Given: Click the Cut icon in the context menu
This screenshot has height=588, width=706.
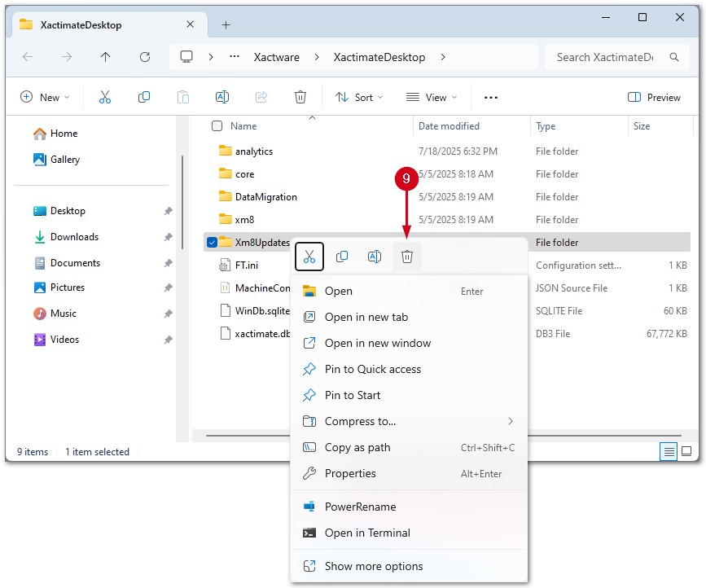Looking at the screenshot, I should click(309, 257).
